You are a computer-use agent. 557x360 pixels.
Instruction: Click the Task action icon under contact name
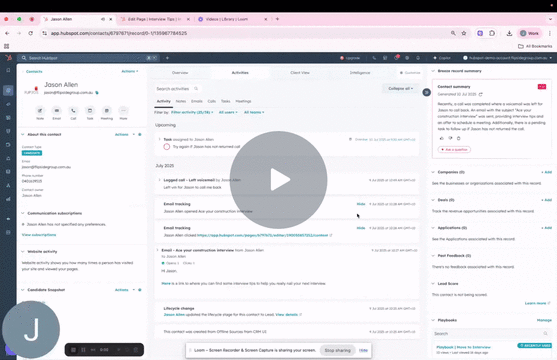tap(90, 111)
